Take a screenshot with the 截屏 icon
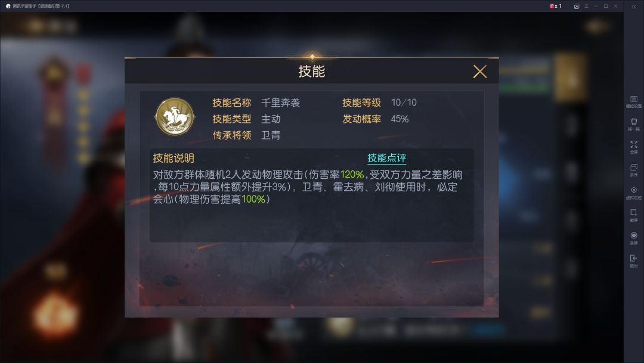 coord(634,215)
